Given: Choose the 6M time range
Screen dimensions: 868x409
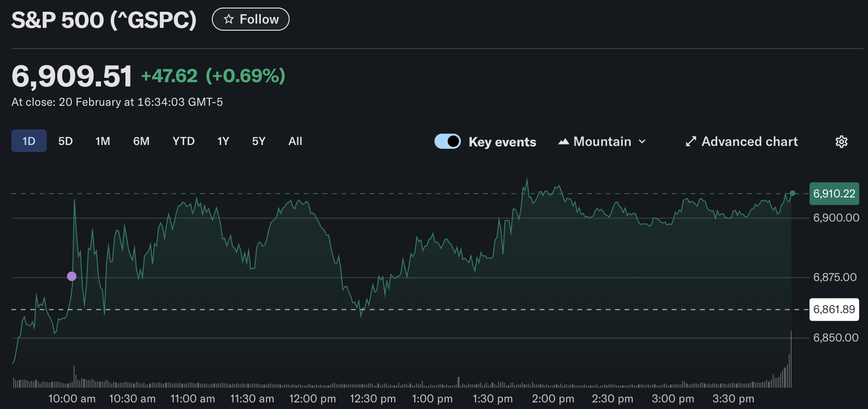Looking at the screenshot, I should tap(141, 141).
